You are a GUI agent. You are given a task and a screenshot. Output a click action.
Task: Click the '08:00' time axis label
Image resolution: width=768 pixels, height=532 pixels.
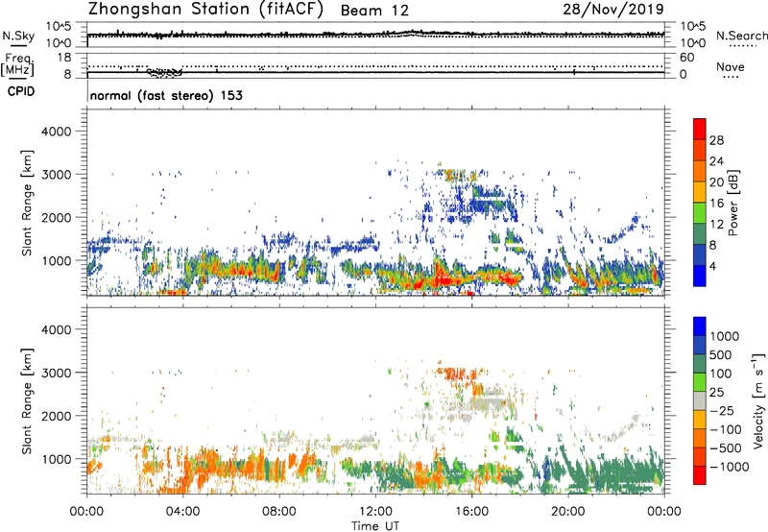click(x=279, y=512)
